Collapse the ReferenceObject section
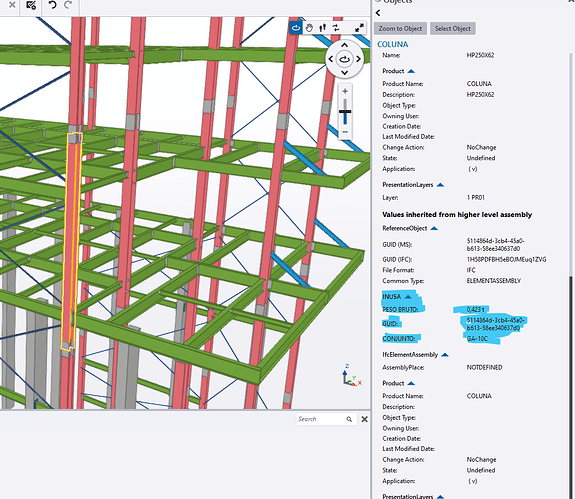 (434, 228)
